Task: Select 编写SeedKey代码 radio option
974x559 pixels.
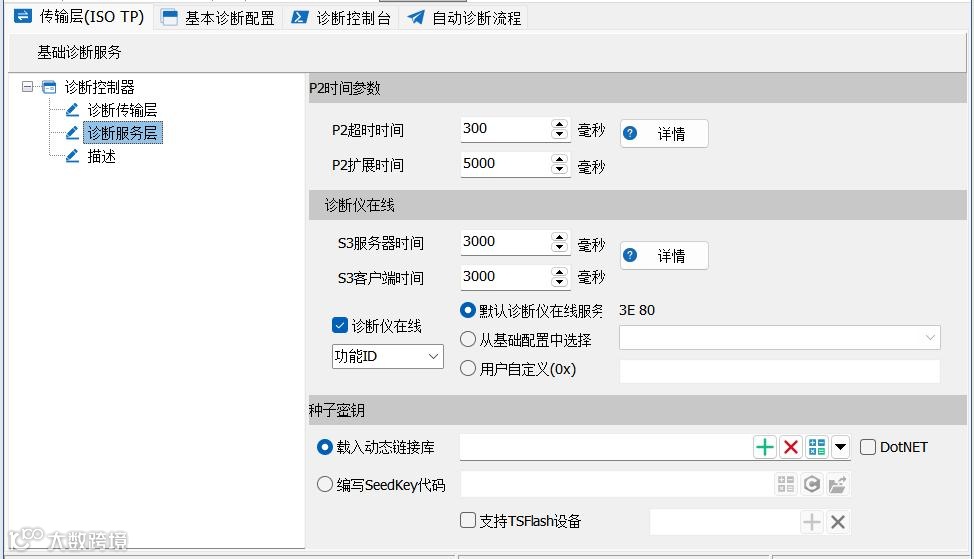Action: (324, 484)
